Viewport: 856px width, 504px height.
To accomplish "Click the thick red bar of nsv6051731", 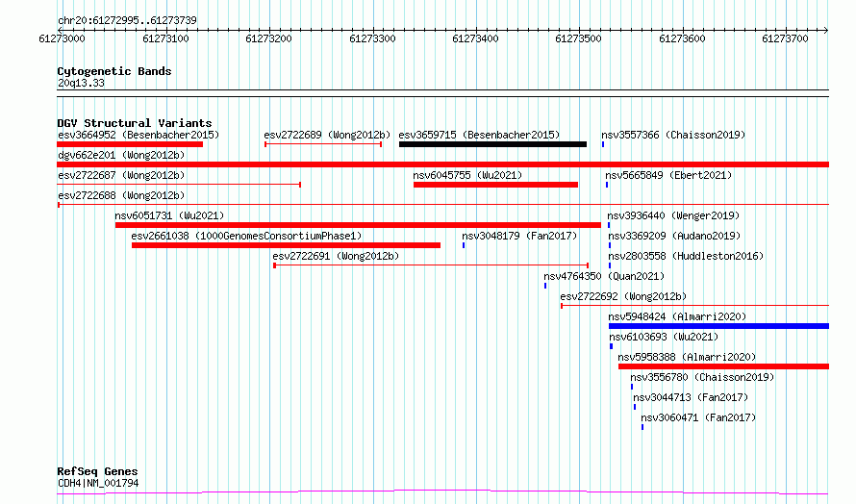I will click(x=358, y=225).
